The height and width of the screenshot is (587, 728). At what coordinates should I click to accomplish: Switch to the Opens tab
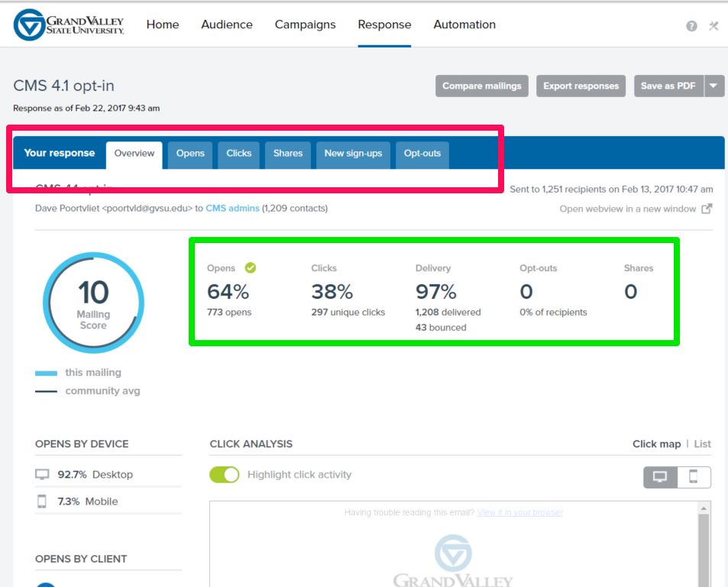tap(190, 154)
